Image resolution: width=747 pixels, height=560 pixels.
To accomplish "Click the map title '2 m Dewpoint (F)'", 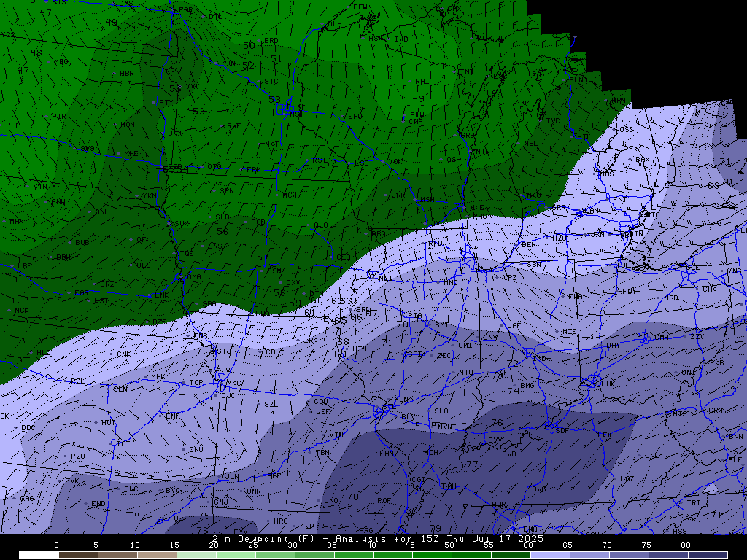I will point(262,539).
